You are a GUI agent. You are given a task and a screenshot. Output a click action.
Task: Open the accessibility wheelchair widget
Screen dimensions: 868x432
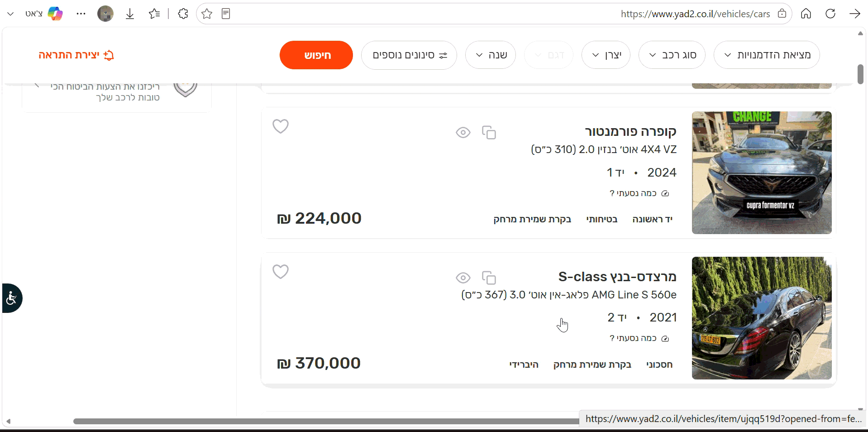point(12,298)
